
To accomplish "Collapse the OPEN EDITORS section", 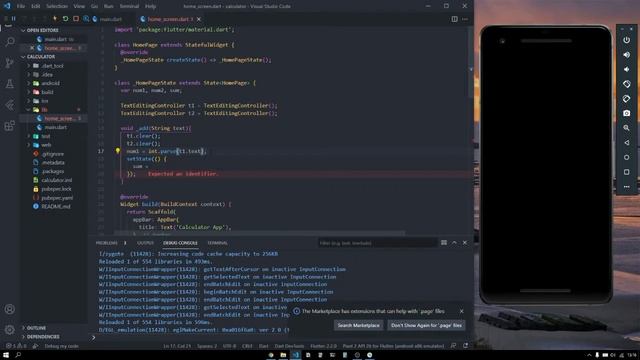I will (53, 30).
